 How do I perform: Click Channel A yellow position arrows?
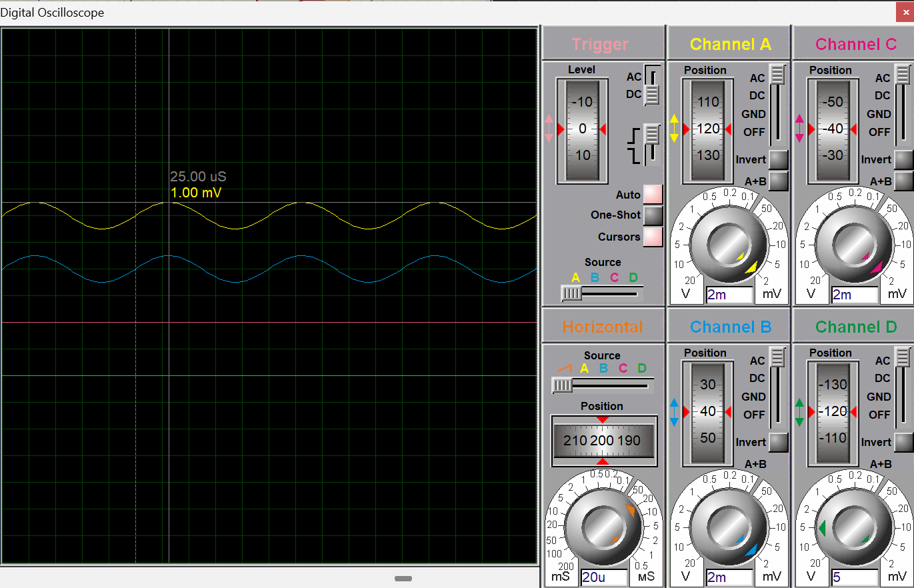coord(673,129)
